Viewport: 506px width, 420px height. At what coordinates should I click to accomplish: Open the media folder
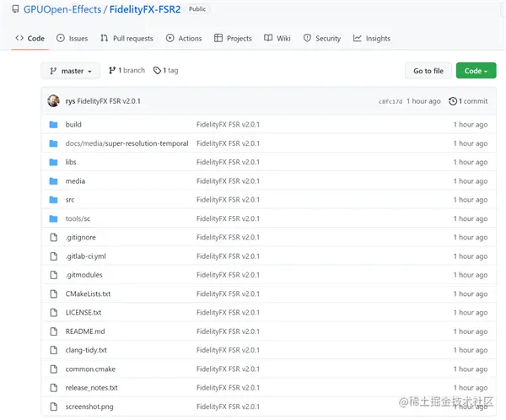coord(75,180)
